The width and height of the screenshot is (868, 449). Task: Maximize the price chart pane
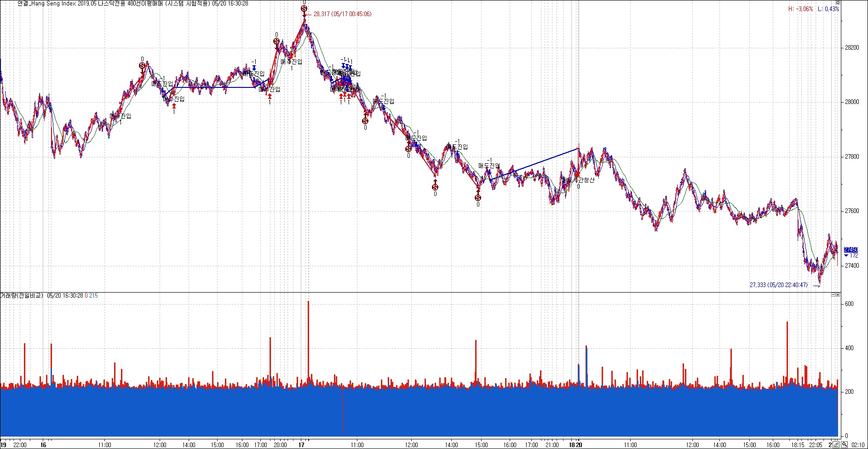point(838,2)
